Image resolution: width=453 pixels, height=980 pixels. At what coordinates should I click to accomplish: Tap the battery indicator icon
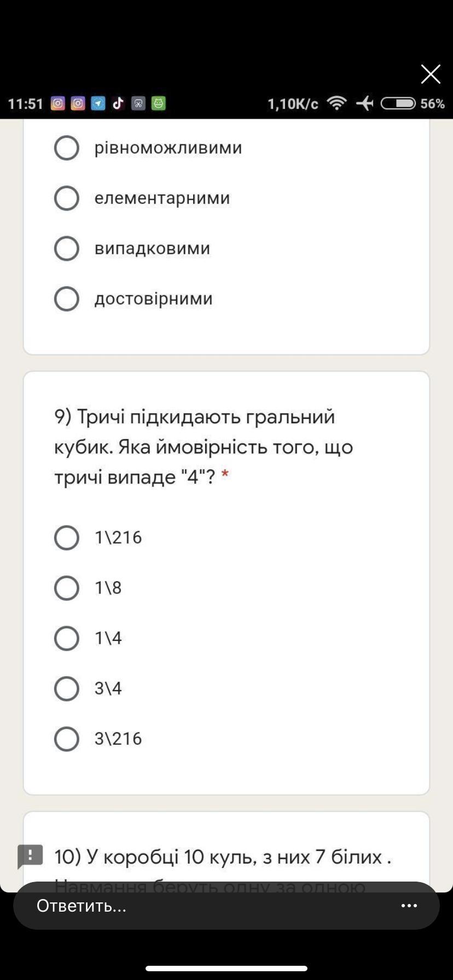398,103
